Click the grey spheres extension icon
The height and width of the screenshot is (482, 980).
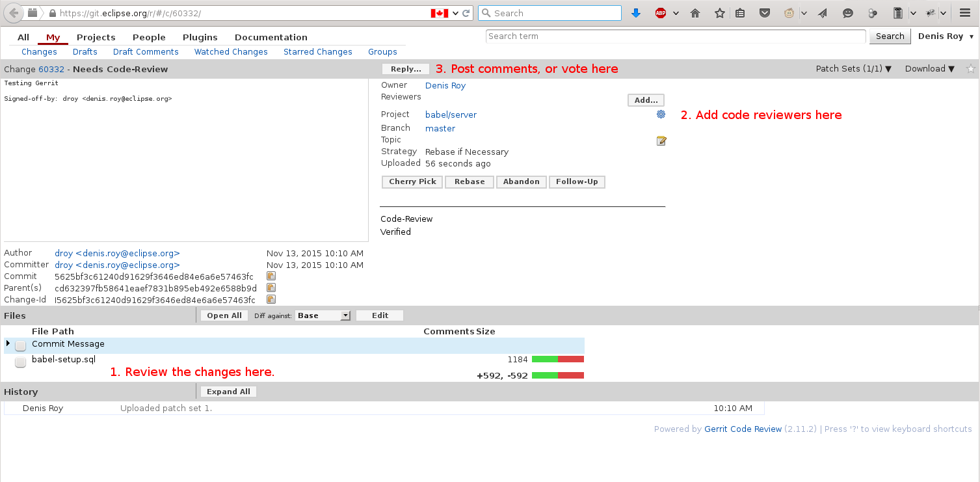point(873,13)
